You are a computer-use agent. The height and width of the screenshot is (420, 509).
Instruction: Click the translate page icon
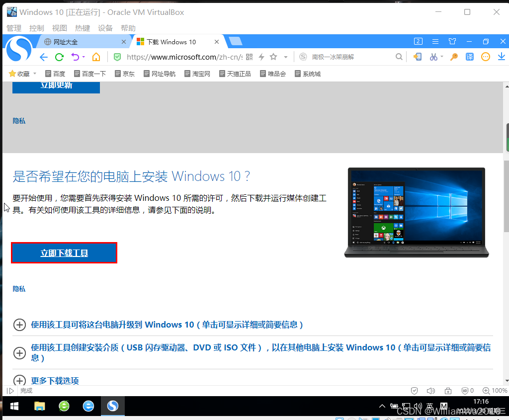(470, 57)
